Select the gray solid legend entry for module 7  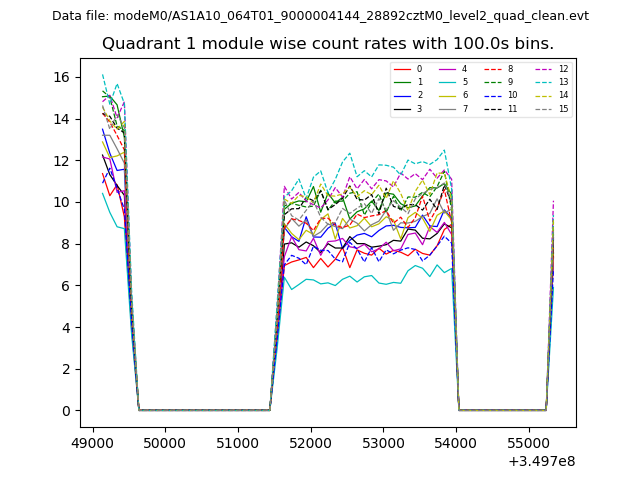tap(448, 108)
